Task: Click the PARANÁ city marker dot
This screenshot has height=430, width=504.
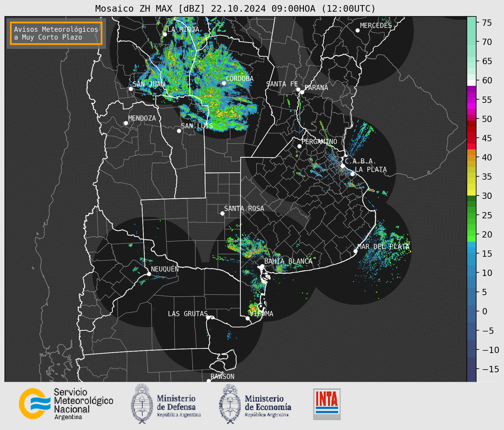Action: pos(302,92)
